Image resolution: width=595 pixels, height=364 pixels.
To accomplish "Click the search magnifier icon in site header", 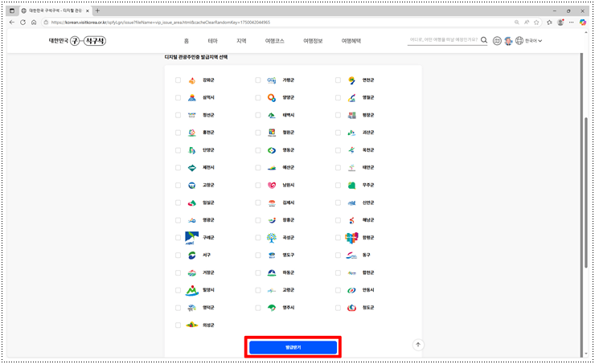I will coord(484,40).
